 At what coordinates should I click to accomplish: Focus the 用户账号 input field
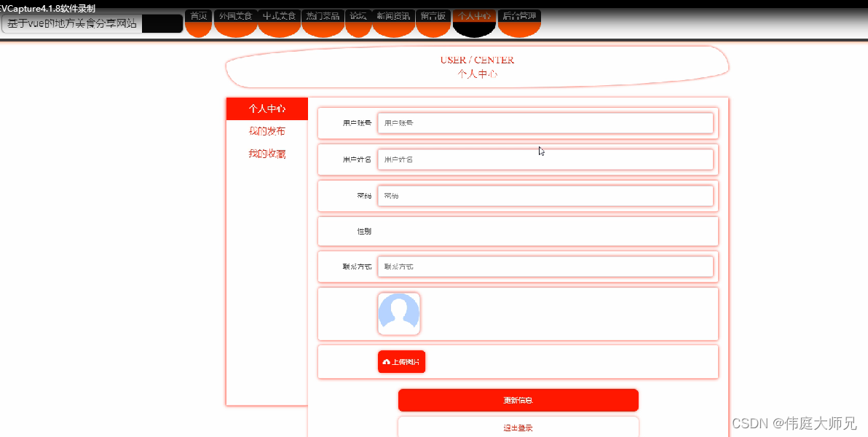click(x=545, y=123)
